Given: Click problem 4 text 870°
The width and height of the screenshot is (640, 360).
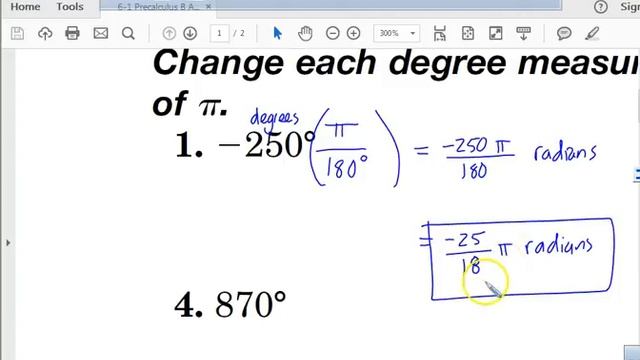Looking at the screenshot, I should 251,304.
